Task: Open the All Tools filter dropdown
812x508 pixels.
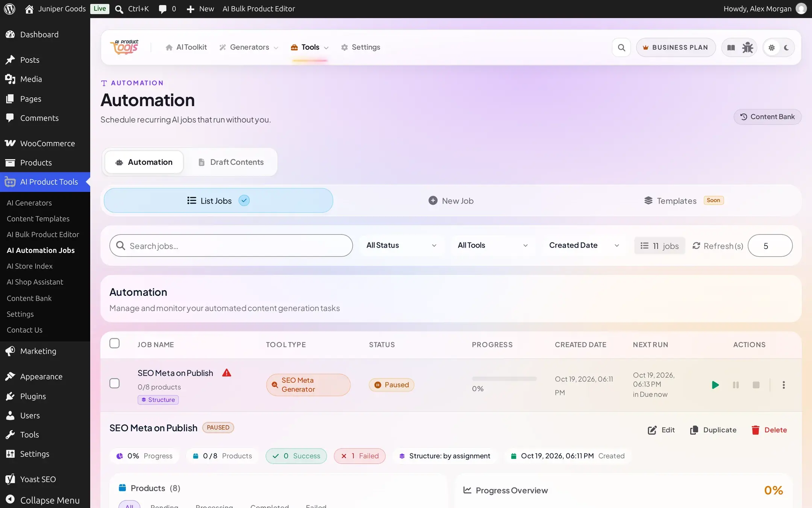Action: coord(493,245)
